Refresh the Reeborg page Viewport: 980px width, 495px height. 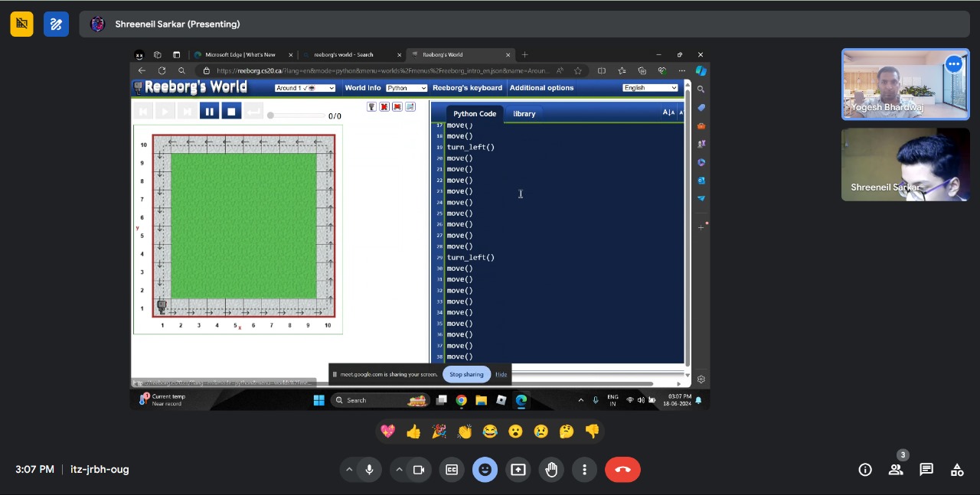[162, 71]
